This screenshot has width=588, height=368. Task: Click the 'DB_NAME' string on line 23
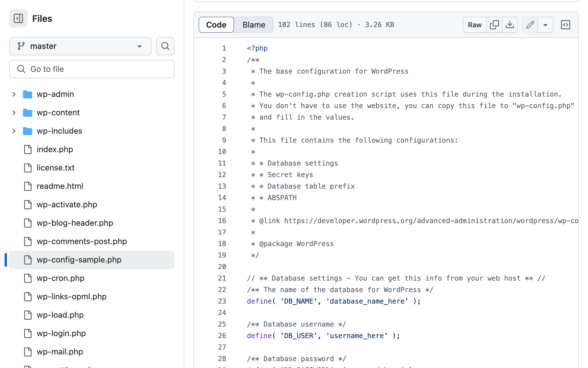click(x=299, y=301)
